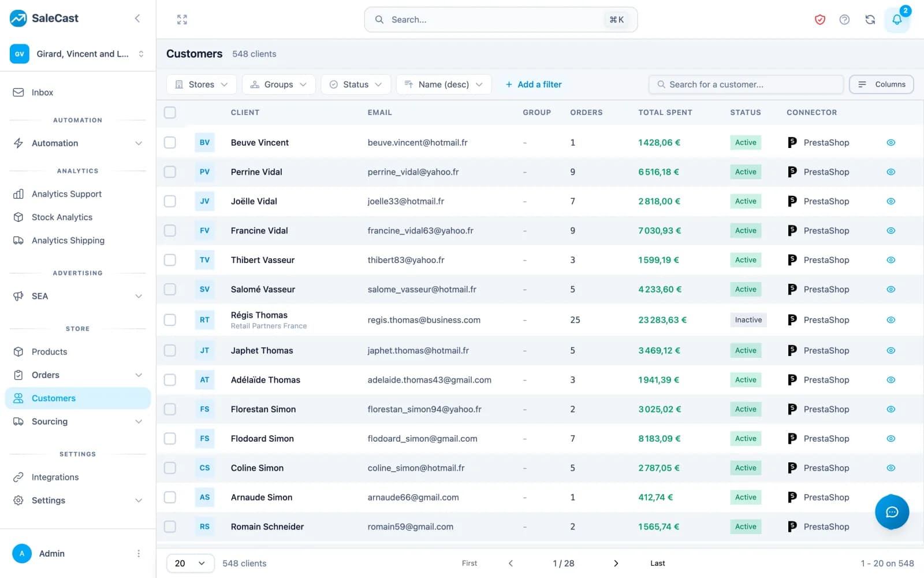The height and width of the screenshot is (578, 924).
Task: Expand the Automation menu
Action: [x=77, y=143]
